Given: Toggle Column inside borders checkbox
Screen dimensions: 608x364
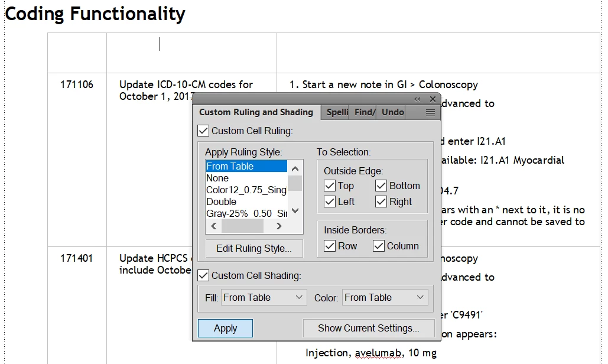Looking at the screenshot, I should pyautogui.click(x=378, y=246).
